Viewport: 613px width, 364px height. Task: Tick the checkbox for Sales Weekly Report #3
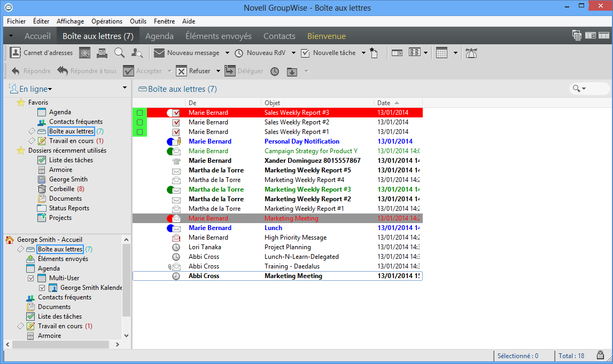tap(139, 113)
